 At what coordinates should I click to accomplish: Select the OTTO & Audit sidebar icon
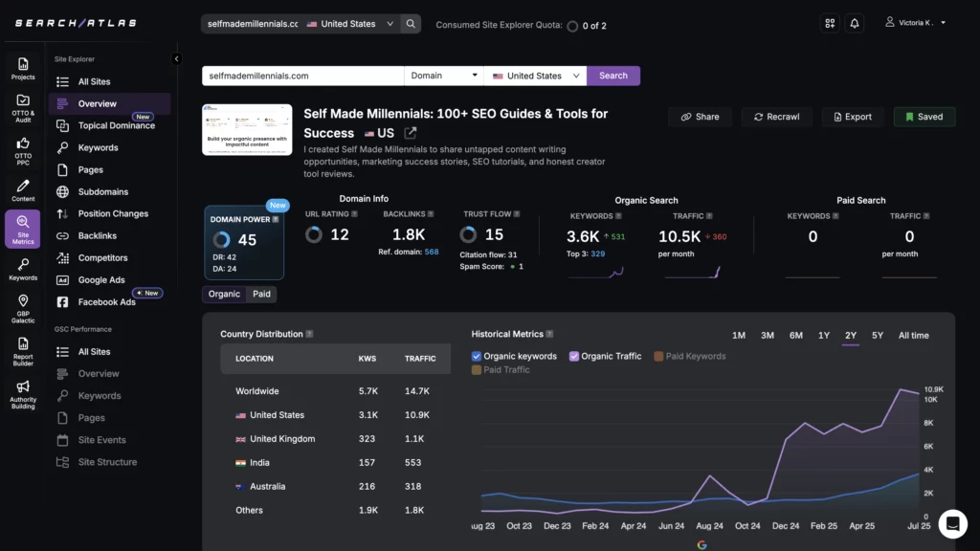pos(23,101)
